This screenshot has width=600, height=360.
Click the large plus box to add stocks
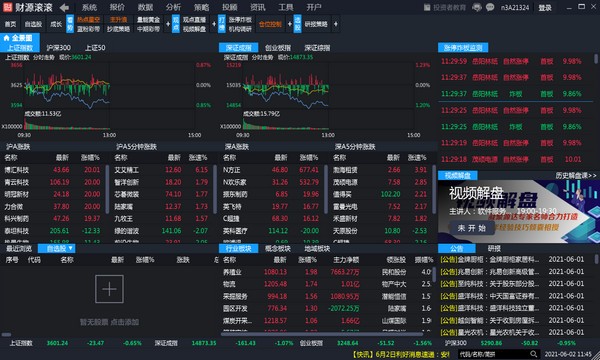click(109, 289)
